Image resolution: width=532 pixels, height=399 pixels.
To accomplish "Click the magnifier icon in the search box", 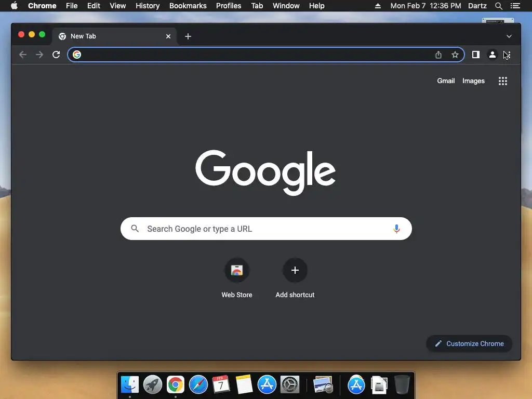I will [x=135, y=229].
